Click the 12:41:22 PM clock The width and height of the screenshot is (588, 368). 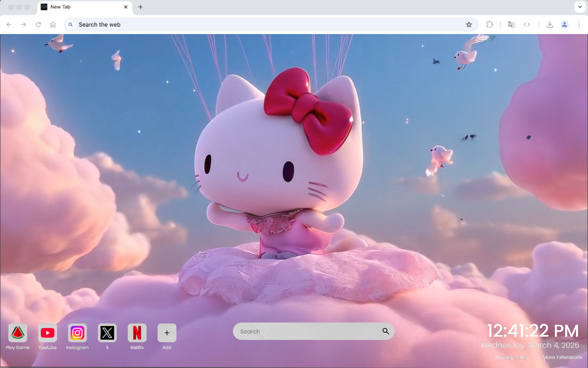coord(533,331)
